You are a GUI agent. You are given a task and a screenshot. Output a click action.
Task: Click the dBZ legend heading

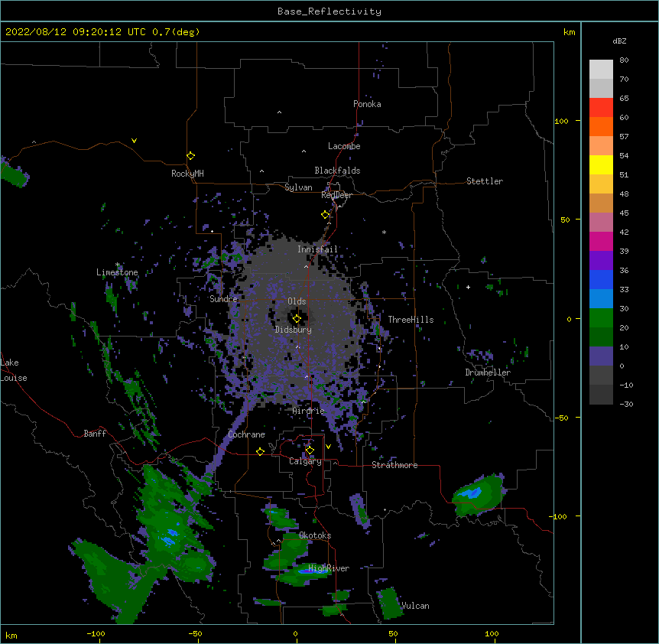coord(619,41)
